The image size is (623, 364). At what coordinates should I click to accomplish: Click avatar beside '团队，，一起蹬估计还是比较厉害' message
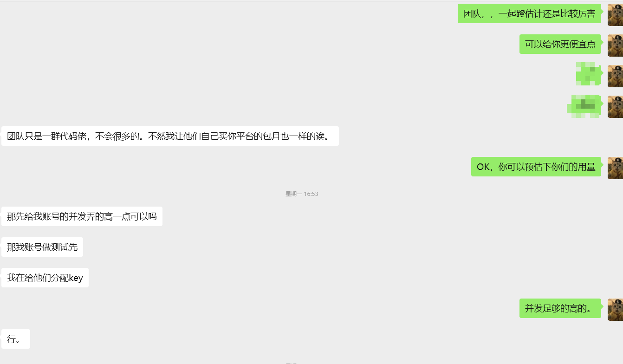click(x=615, y=14)
